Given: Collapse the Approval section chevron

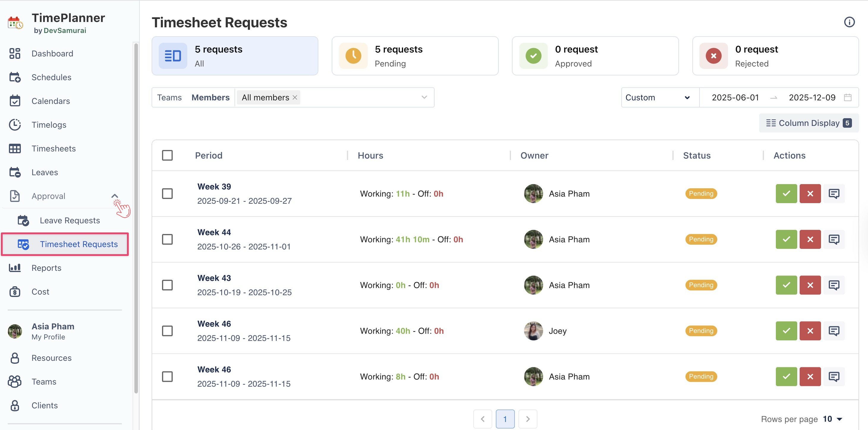Looking at the screenshot, I should 114,196.
